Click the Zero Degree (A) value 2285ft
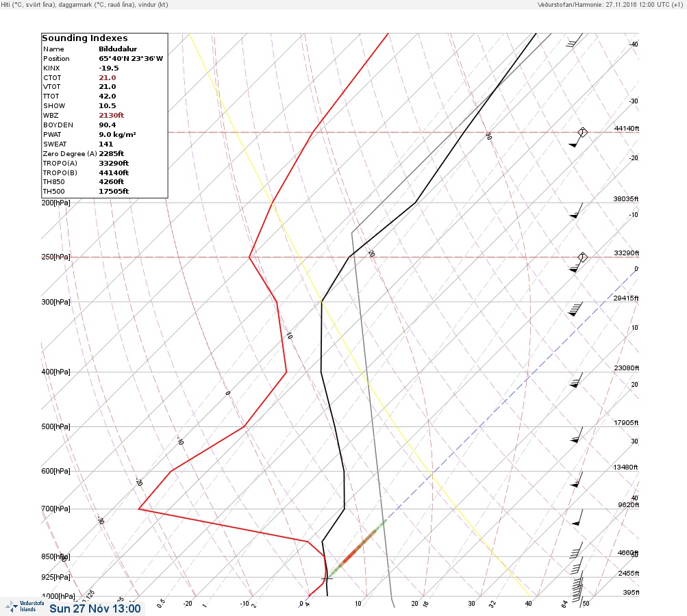This screenshot has height=616, width=687. pyautogui.click(x=111, y=154)
